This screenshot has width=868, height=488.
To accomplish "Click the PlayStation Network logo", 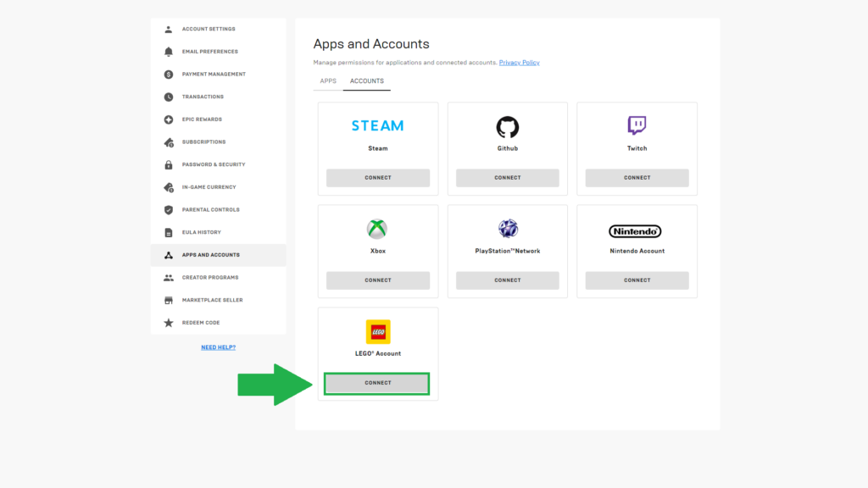I will coord(507,229).
